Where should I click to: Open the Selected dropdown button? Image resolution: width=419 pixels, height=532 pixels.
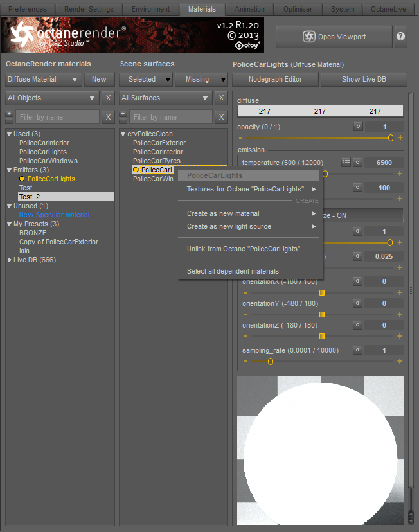click(146, 80)
